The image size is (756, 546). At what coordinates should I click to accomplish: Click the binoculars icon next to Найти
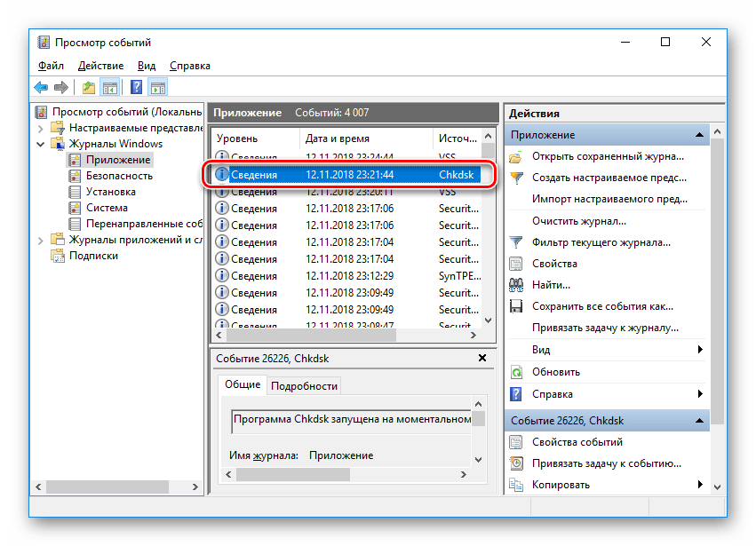pos(515,285)
